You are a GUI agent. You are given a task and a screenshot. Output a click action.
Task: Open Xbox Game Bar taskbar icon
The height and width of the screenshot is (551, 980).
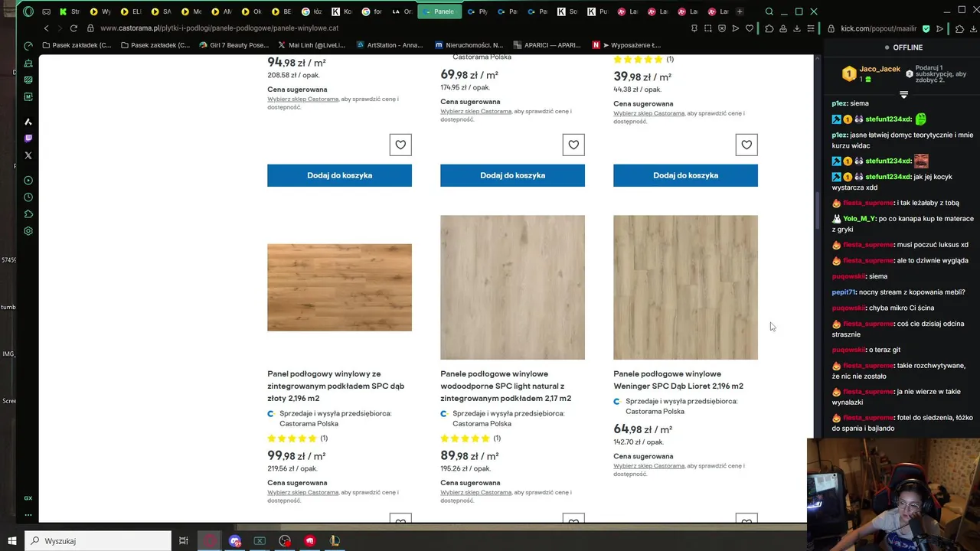pyautogui.click(x=260, y=541)
